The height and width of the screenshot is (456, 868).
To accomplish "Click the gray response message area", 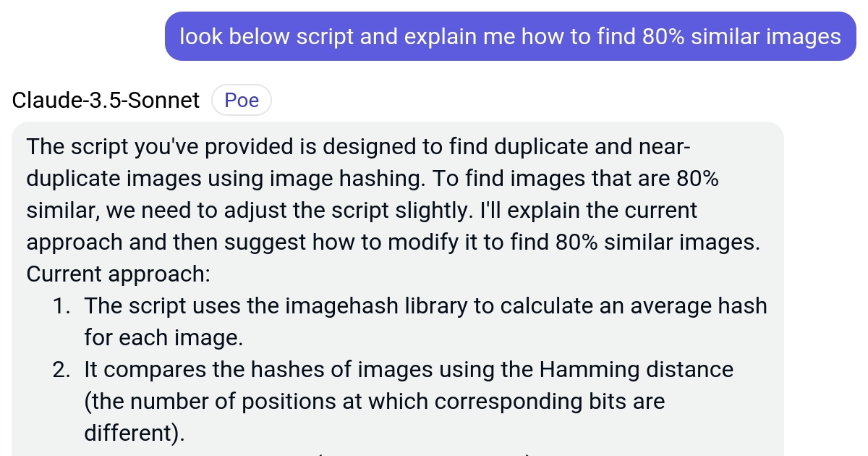I will click(398, 290).
